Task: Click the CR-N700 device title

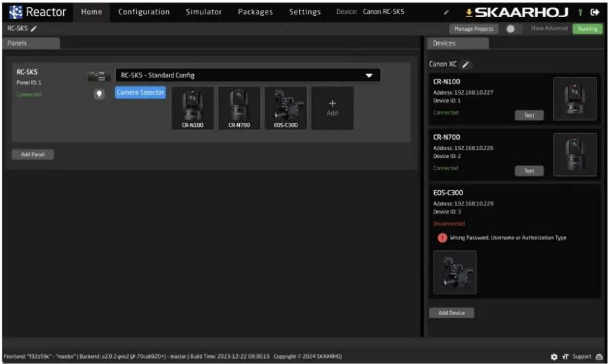Action: point(447,138)
